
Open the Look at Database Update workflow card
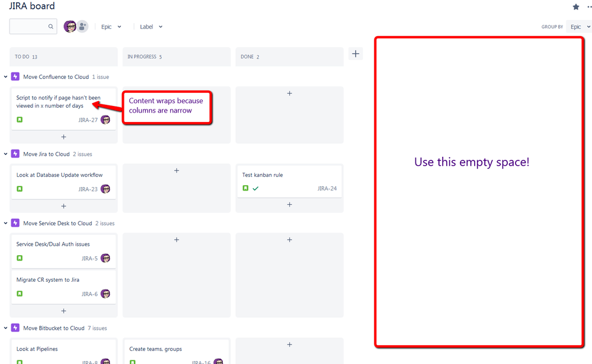(x=63, y=182)
